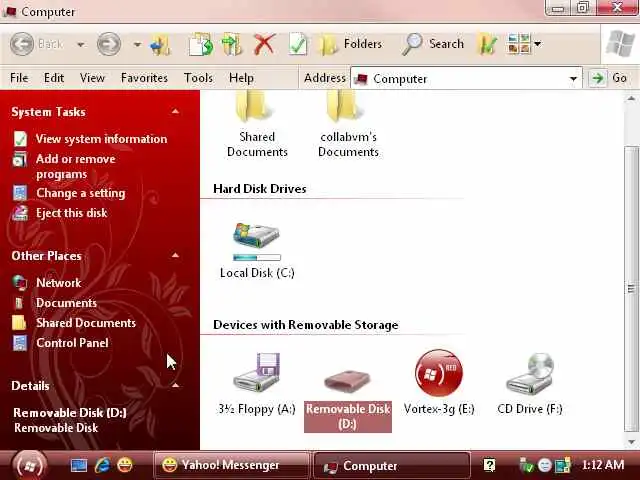Click Eject this disk link
Screen dimensions: 640x480
click(x=71, y=213)
